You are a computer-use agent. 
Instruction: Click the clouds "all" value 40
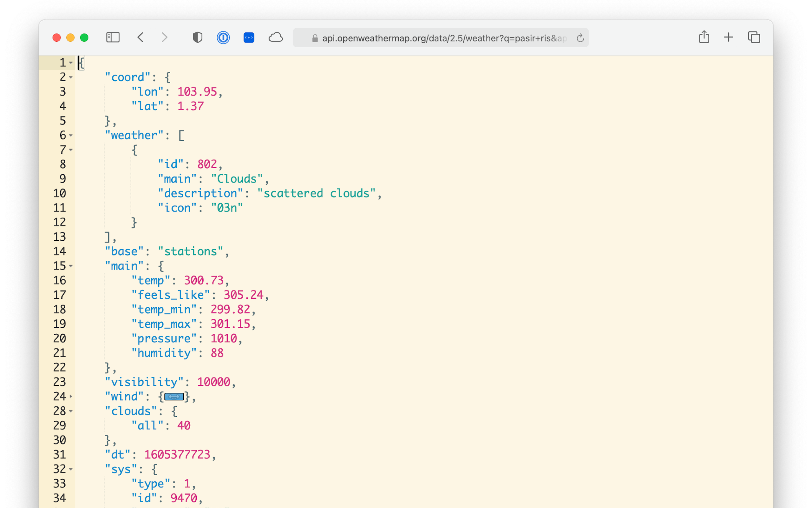[x=184, y=426]
